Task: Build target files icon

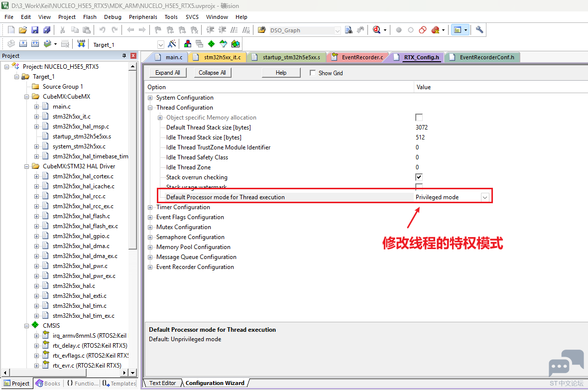Action: click(23, 44)
